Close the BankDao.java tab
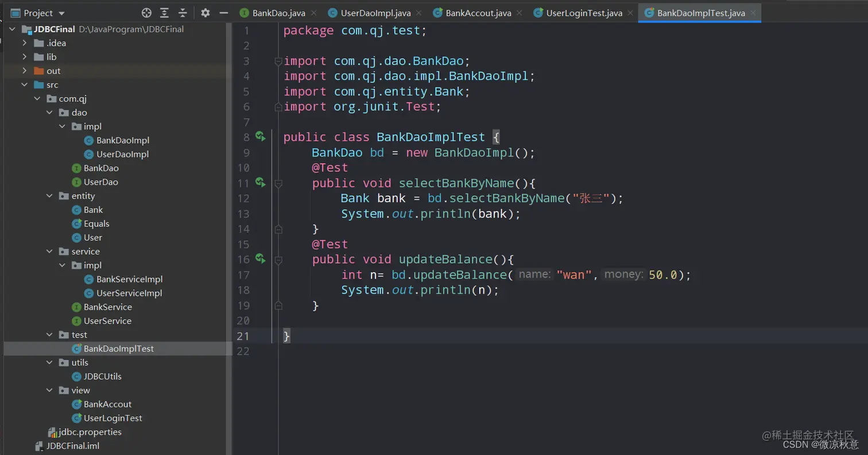The height and width of the screenshot is (455, 868). tap(313, 13)
